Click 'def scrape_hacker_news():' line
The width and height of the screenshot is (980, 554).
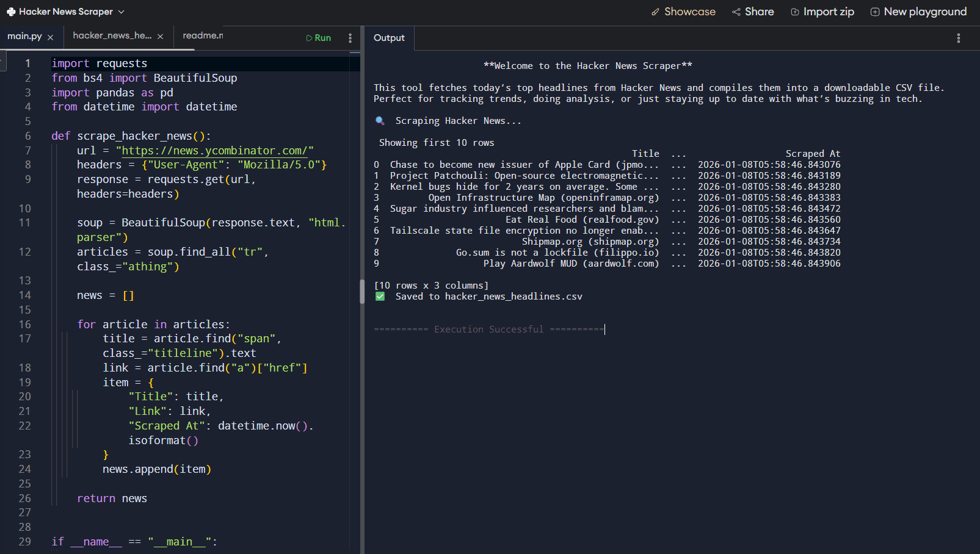click(x=131, y=136)
